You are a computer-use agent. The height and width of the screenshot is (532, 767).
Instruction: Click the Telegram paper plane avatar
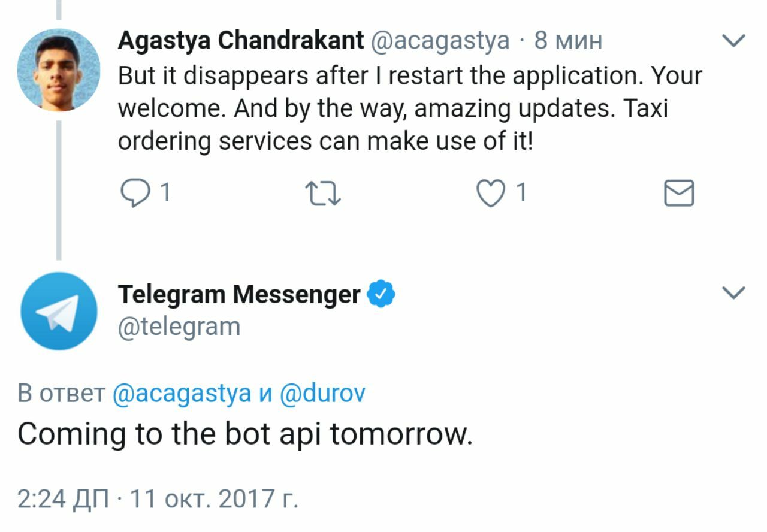58,311
